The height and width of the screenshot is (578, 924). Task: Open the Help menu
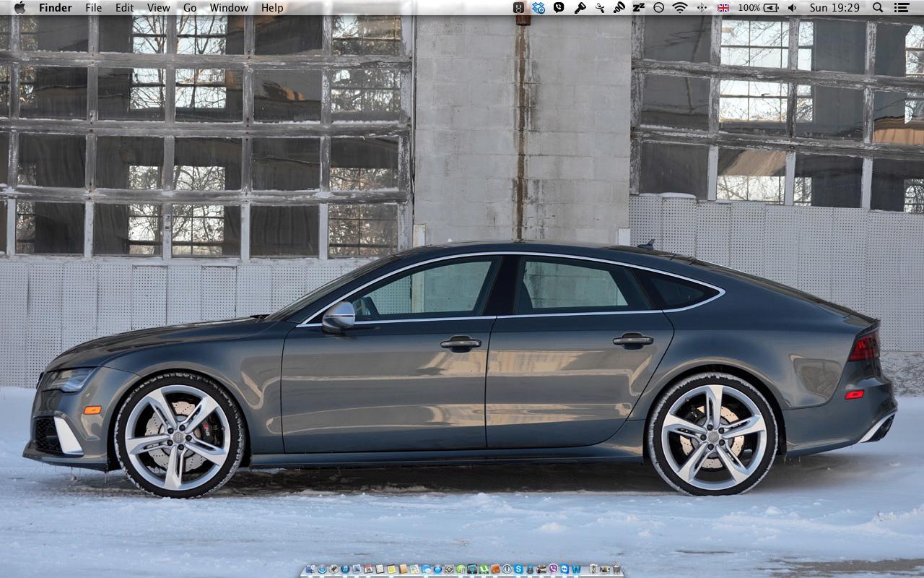pyautogui.click(x=272, y=7)
